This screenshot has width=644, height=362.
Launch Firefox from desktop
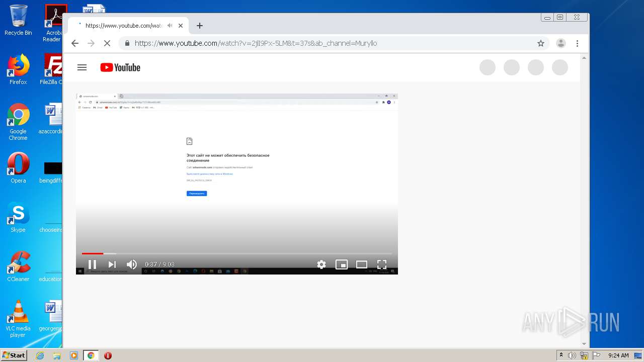(18, 69)
